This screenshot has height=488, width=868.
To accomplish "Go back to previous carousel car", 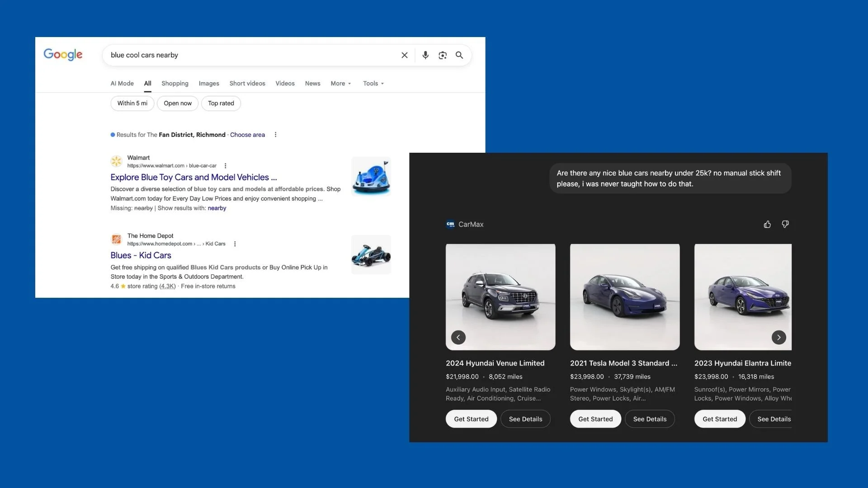I will (x=458, y=338).
